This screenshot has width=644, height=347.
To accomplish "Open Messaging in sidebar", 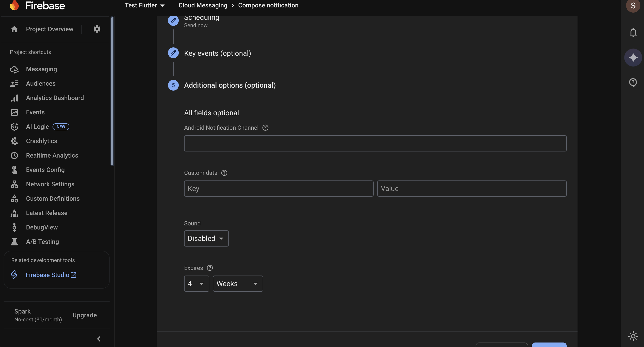I will point(41,69).
